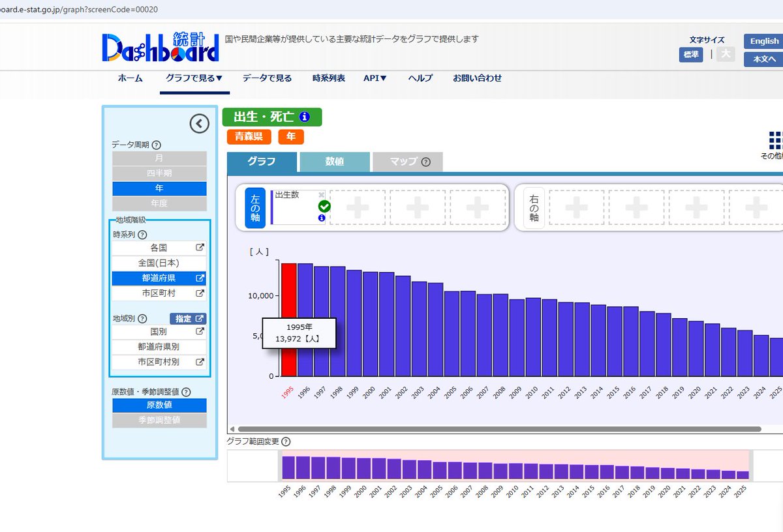783x532 pixels.
Task: Open help icon on マップ tab
Action: point(426,162)
